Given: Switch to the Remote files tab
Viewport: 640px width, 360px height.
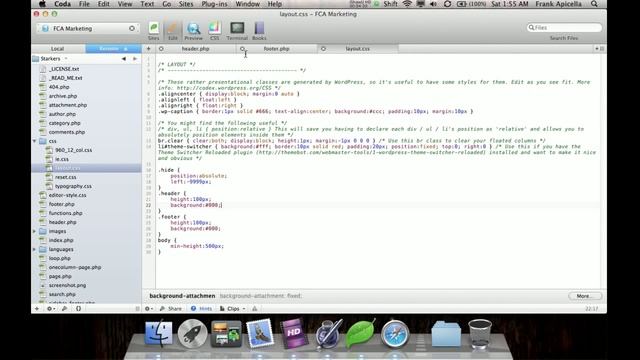Looking at the screenshot, I should (x=113, y=49).
